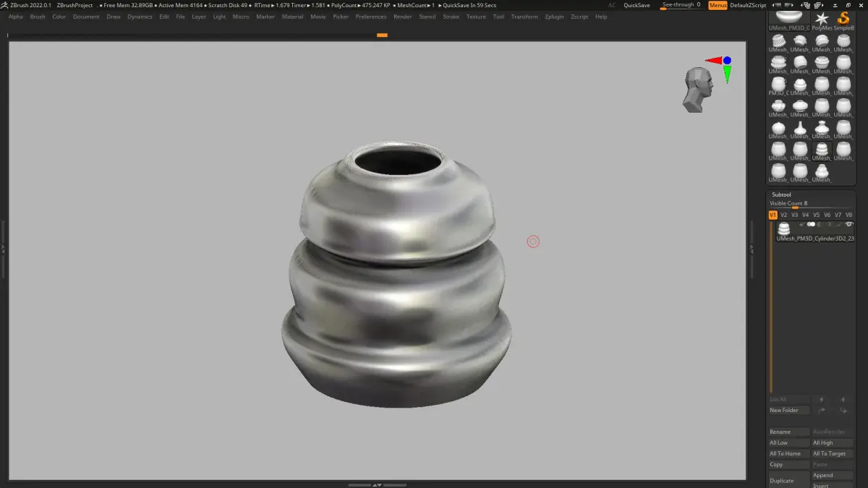Click the All High button
This screenshot has width=868, height=488.
[x=833, y=442]
